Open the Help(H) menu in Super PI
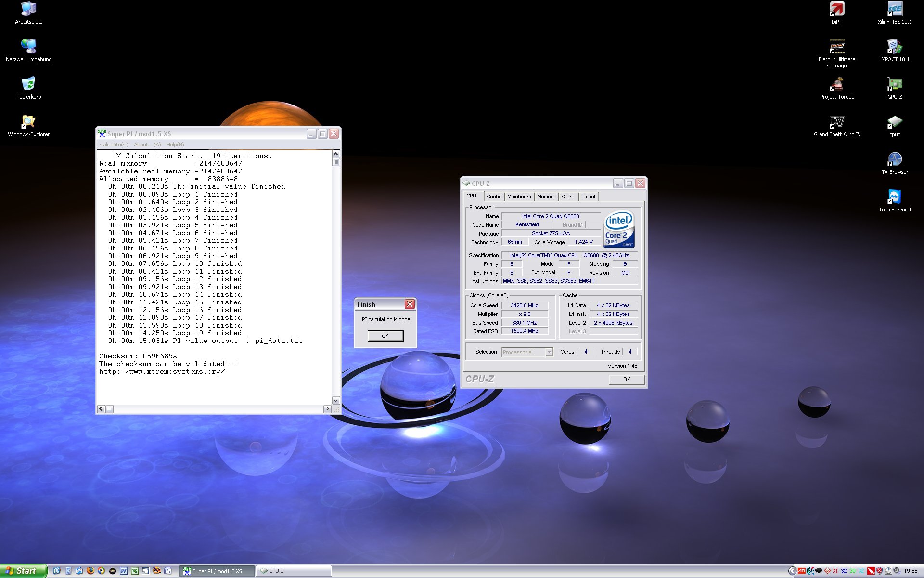Image resolution: width=924 pixels, height=578 pixels. coord(175,144)
